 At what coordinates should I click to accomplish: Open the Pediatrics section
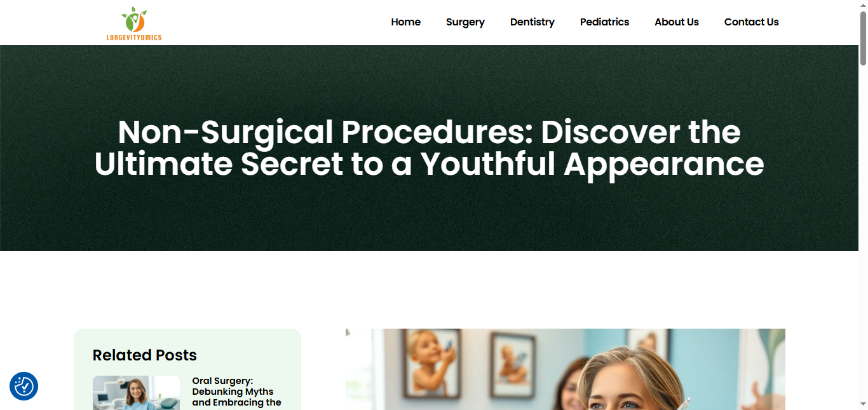point(604,22)
